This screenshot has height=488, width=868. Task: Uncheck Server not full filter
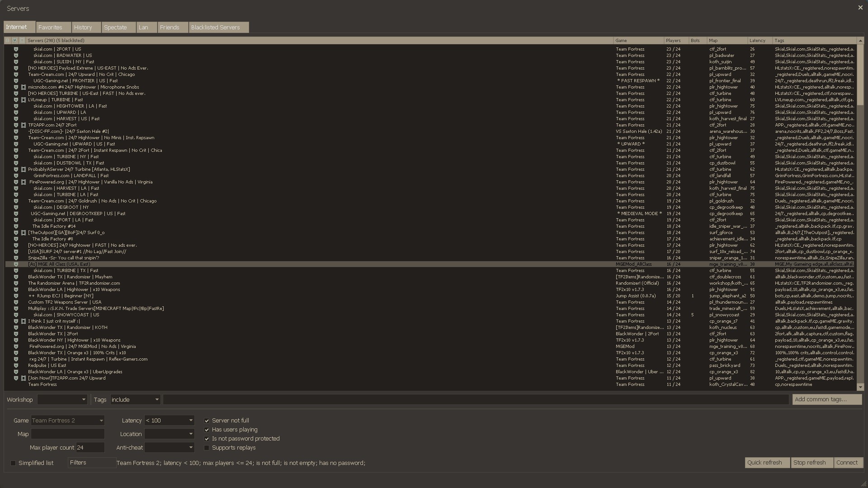click(207, 421)
